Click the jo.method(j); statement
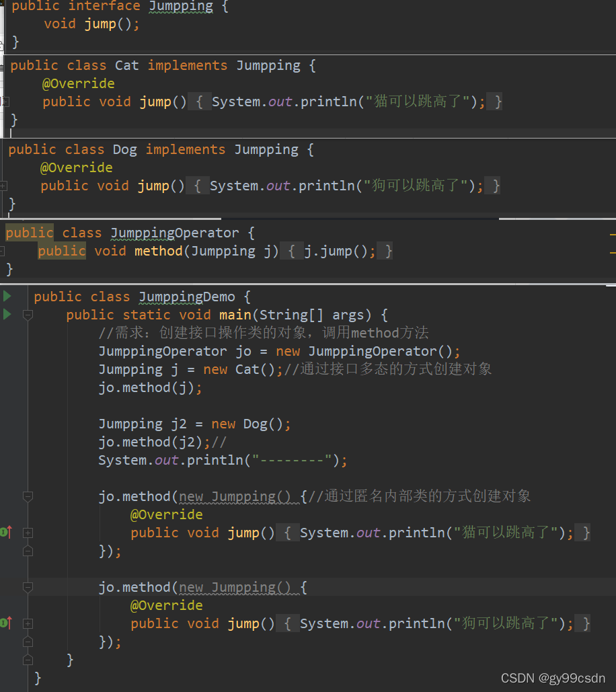 click(x=150, y=387)
